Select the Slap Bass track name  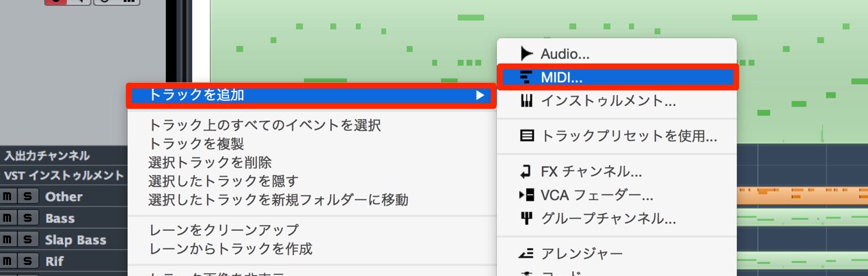pyautogui.click(x=76, y=240)
